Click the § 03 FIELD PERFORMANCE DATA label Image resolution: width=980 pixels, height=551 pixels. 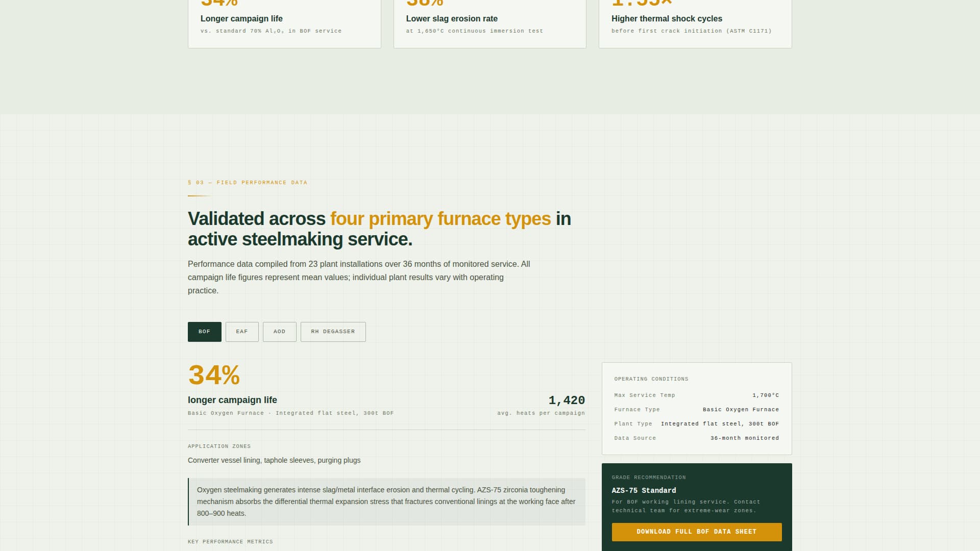coord(248,182)
